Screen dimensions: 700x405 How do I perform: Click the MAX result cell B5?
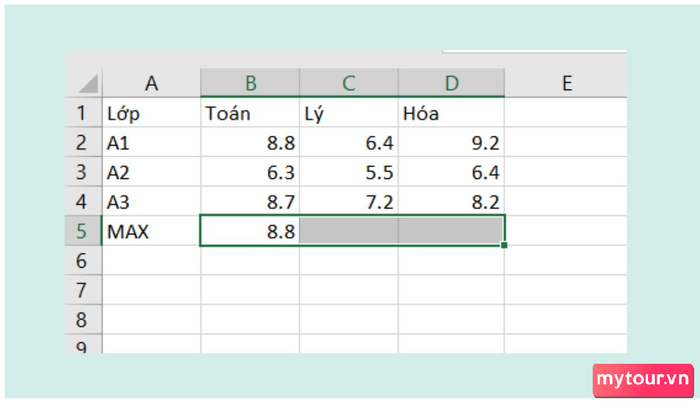coord(250,231)
